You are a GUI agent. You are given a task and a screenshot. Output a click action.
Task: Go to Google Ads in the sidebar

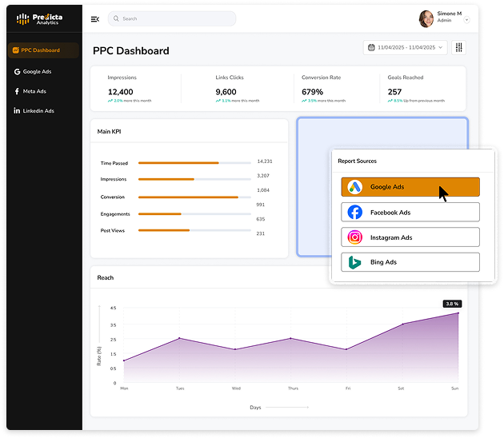(38, 71)
